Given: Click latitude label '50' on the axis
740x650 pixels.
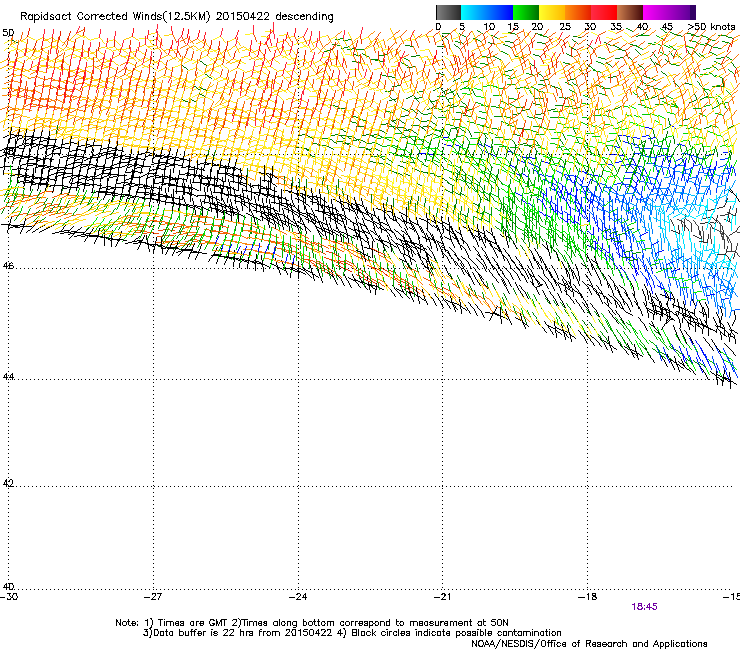Looking at the screenshot, I should click(x=8, y=33).
